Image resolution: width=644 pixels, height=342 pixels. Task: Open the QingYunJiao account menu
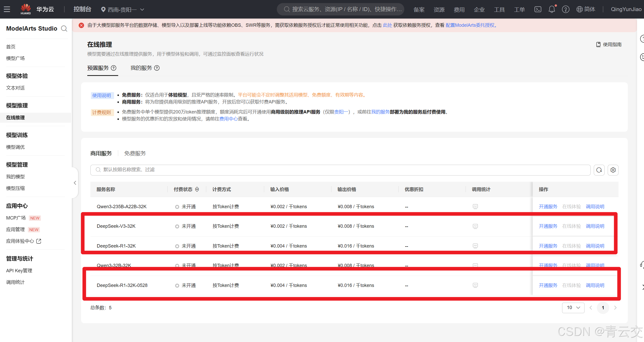pyautogui.click(x=626, y=9)
